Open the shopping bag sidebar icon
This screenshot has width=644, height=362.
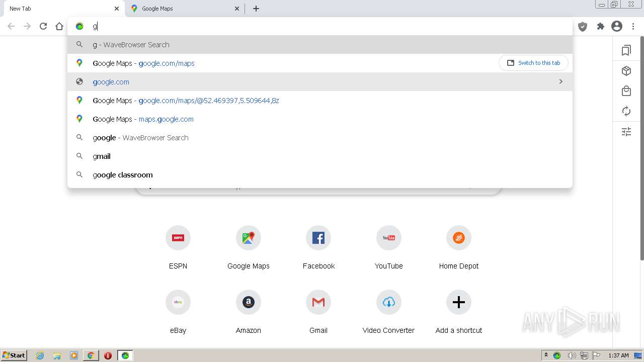click(x=626, y=91)
